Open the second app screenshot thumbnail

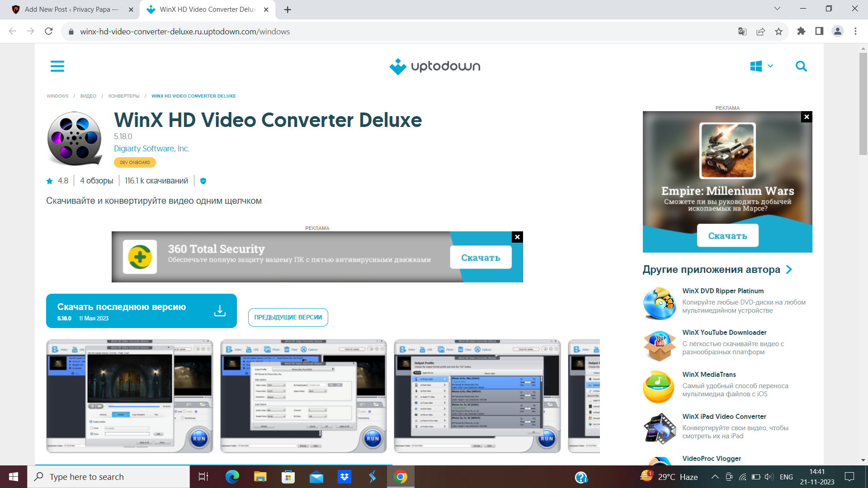click(x=303, y=396)
